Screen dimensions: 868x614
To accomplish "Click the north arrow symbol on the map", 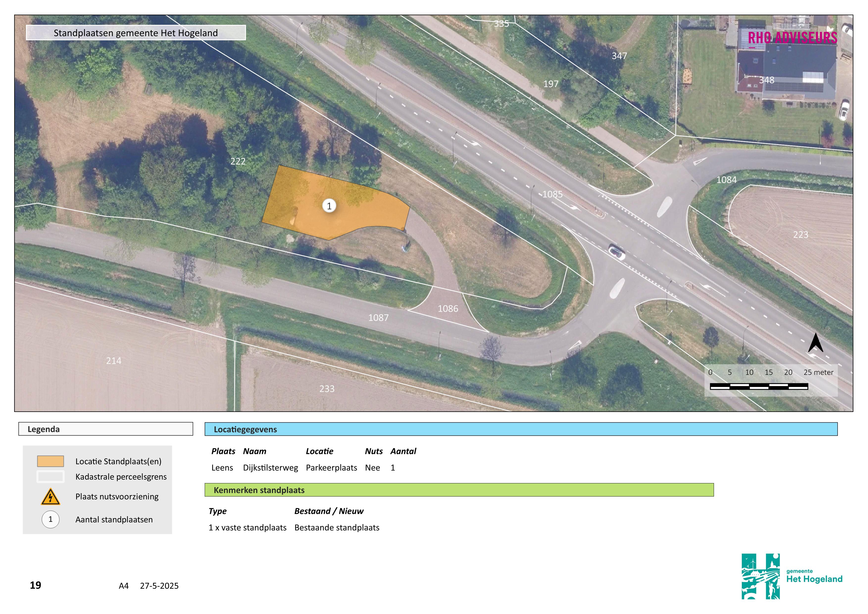I will tap(816, 343).
